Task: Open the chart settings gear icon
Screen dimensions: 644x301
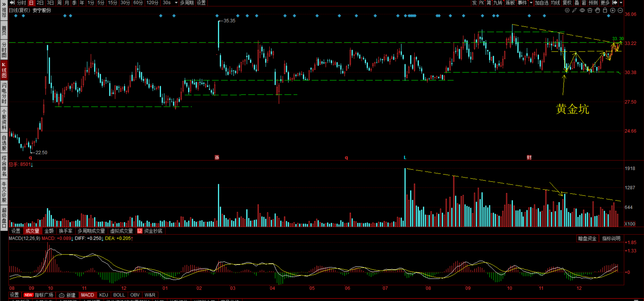Action: pos(567,10)
